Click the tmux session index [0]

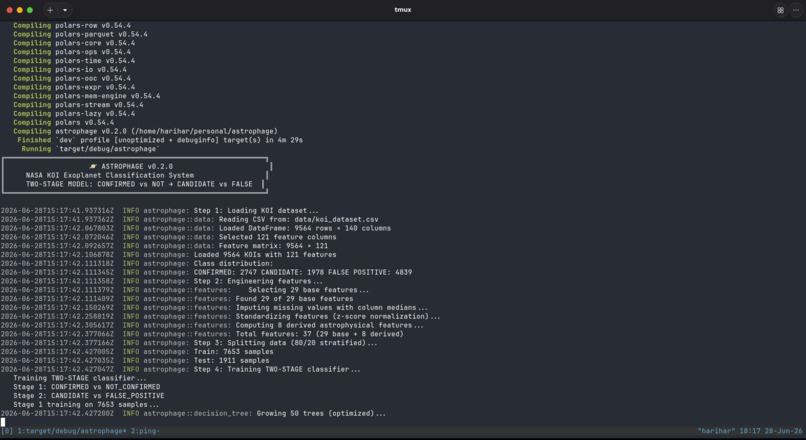pyautogui.click(x=7, y=431)
